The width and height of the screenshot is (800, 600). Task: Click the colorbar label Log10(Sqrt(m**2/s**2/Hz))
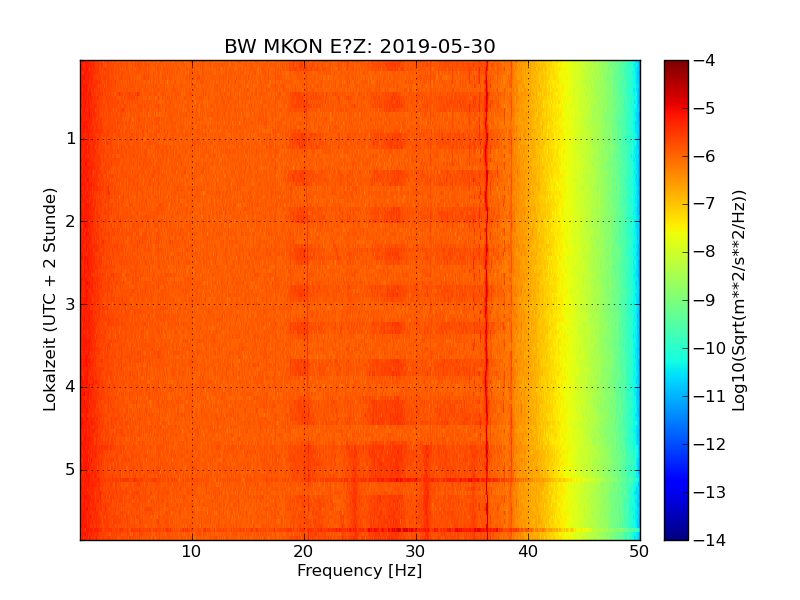tap(738, 301)
